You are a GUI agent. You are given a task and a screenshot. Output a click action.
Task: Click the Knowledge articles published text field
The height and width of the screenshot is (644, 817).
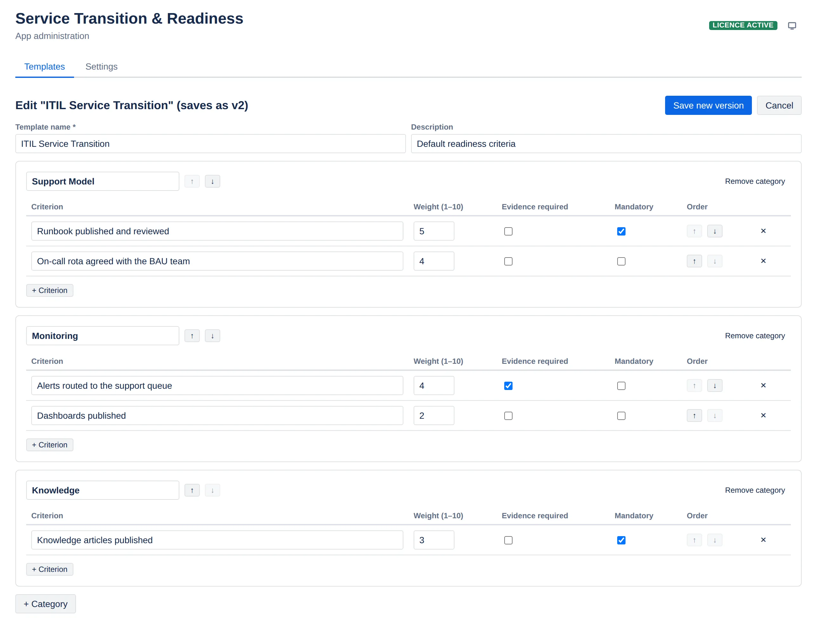tap(217, 540)
